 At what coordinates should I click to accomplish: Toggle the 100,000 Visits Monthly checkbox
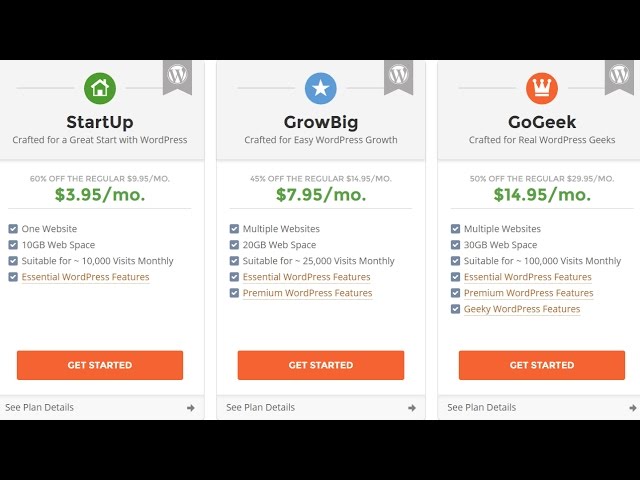[x=455, y=261]
